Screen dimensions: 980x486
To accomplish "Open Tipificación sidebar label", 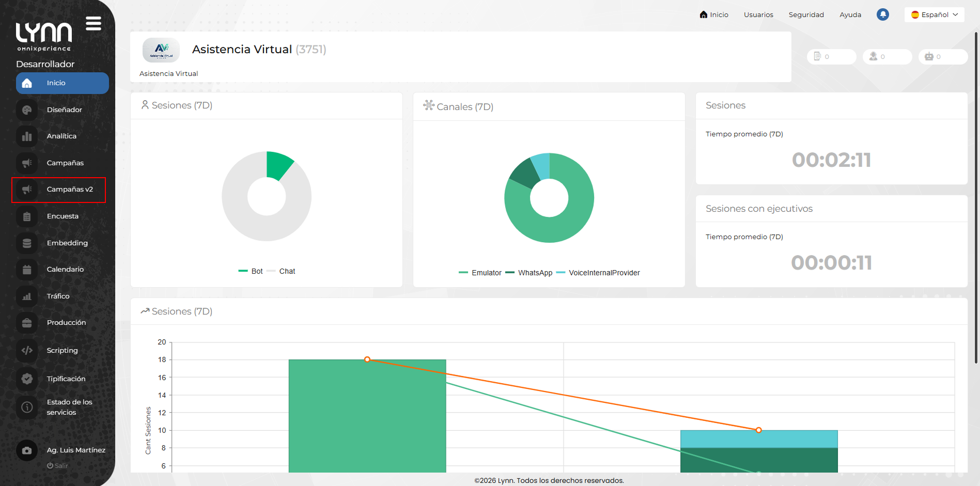I will click(66, 379).
